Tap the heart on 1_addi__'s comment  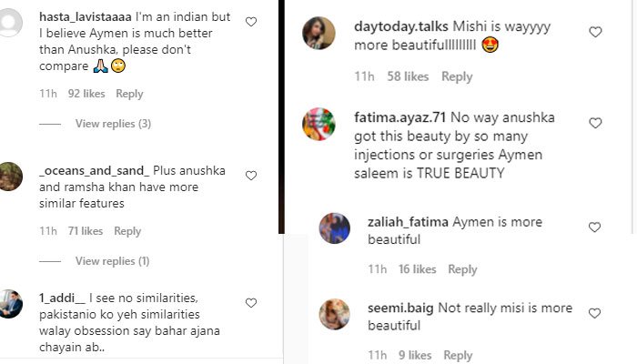251,303
